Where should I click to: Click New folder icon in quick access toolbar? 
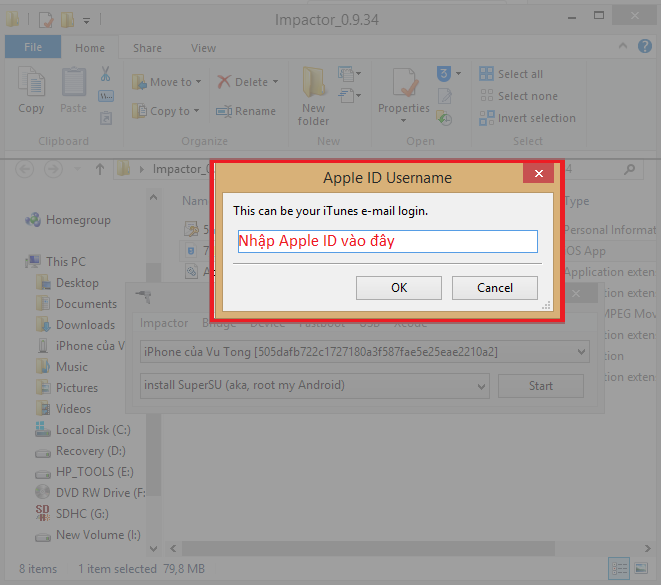[67, 20]
